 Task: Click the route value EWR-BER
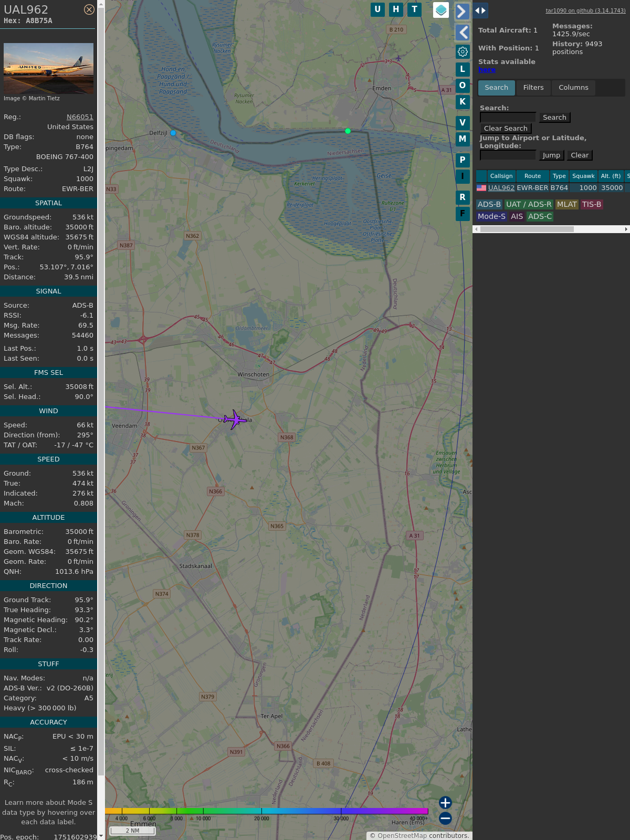78,189
